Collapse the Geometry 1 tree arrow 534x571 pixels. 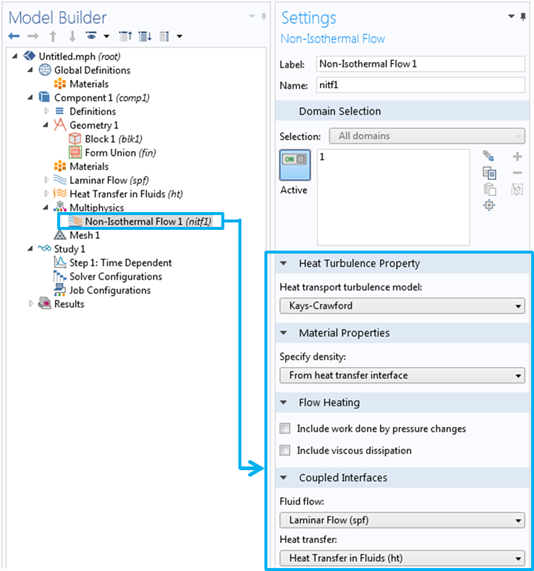pyautogui.click(x=46, y=125)
